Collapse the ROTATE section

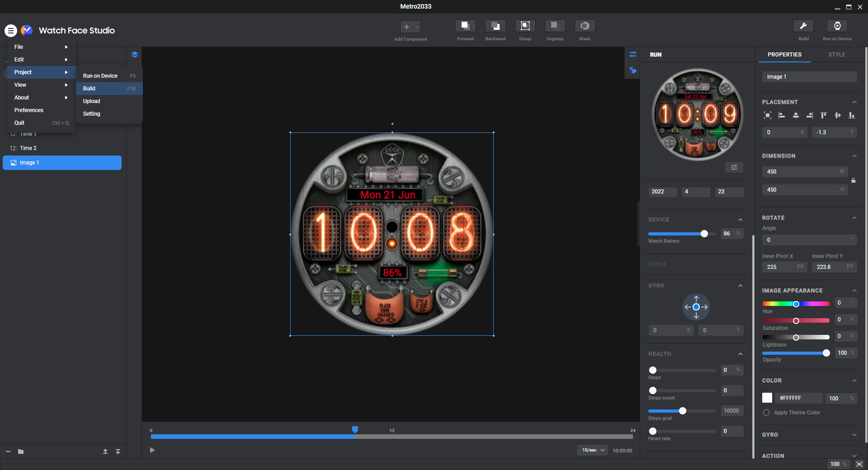tap(854, 218)
